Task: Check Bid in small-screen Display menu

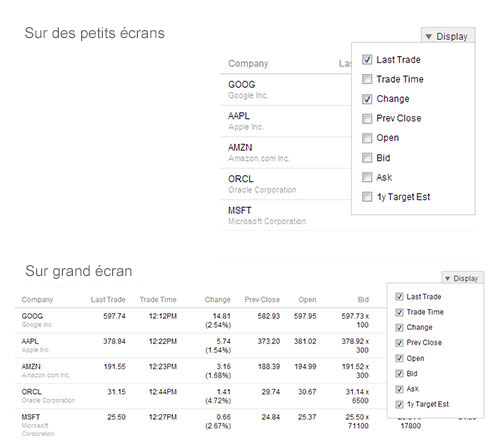Action: pos(367,158)
